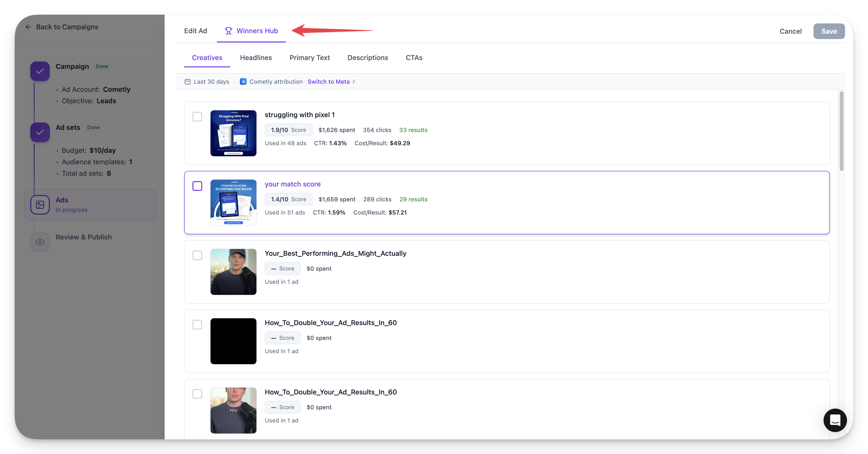Click the calendar icon beside Last 30 days
Image resolution: width=868 pixels, height=454 pixels.
(x=187, y=82)
